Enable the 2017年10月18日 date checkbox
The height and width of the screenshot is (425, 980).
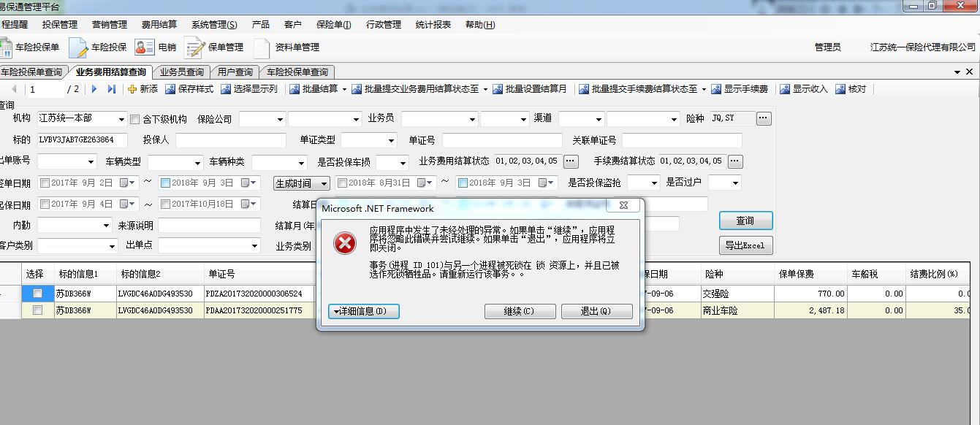[166, 204]
